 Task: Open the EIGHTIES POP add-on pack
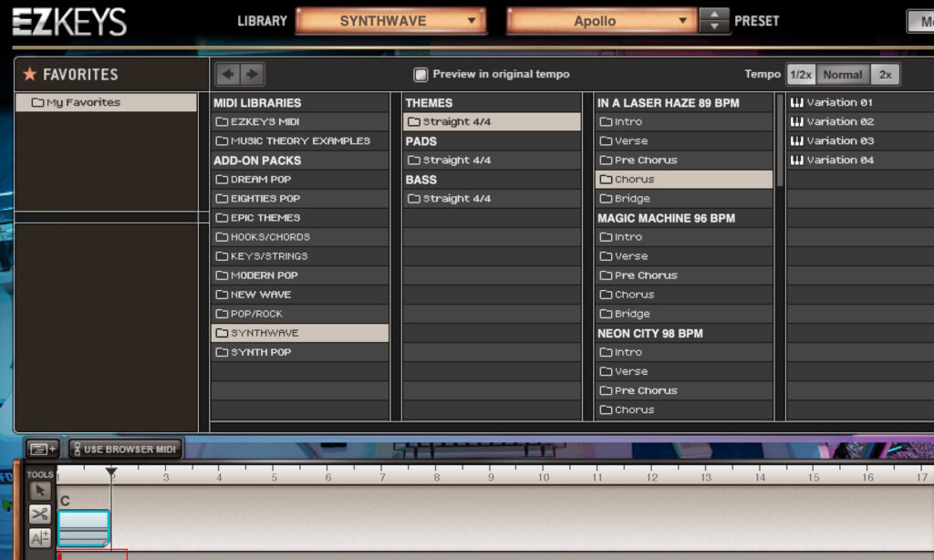point(265,198)
